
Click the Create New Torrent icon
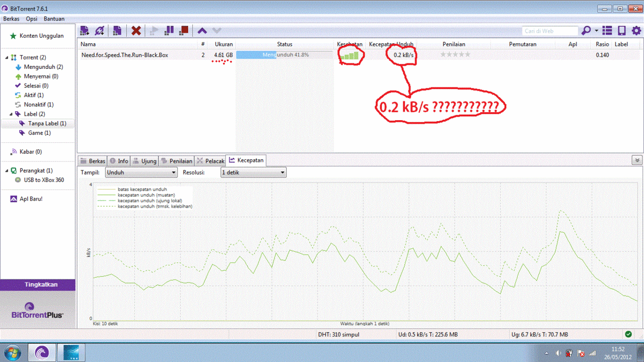pyautogui.click(x=117, y=31)
